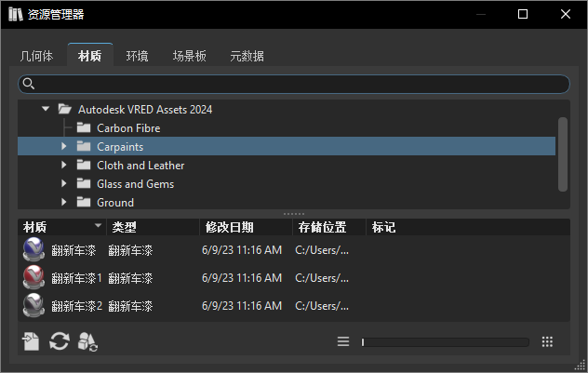Expand the Cloth and Leather folder arrow
This screenshot has width=588, height=373.
[64, 165]
